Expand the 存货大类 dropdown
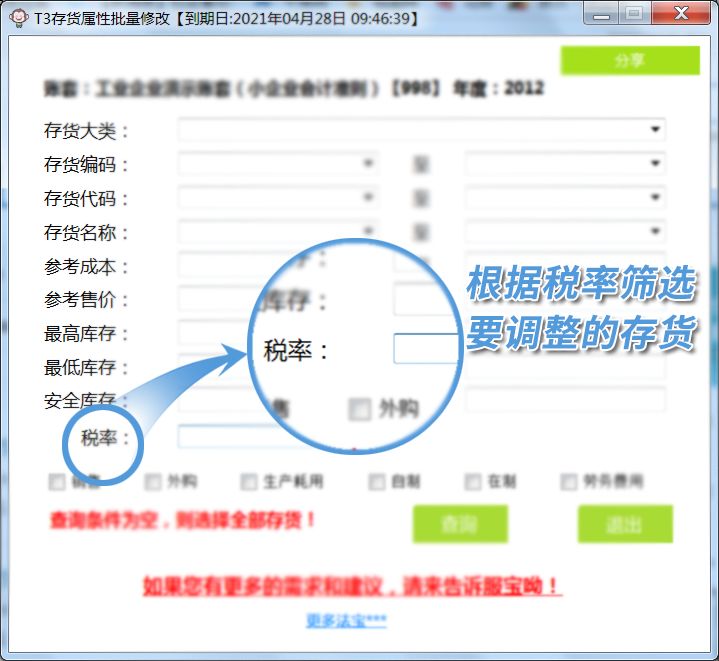Viewport: 719px width, 661px height. 656,130
